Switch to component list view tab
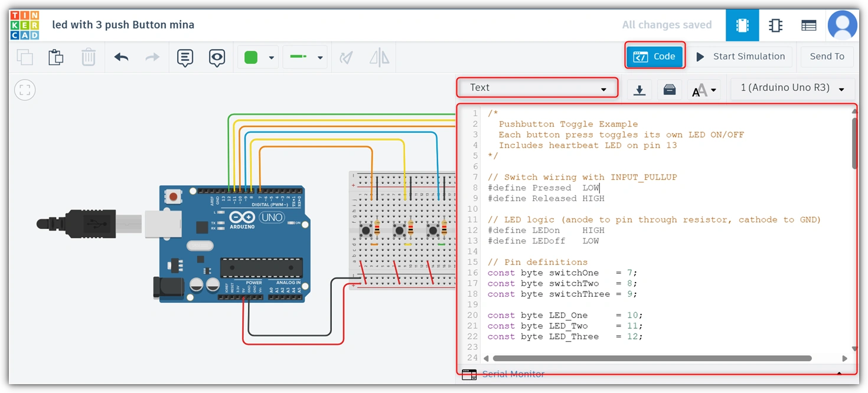This screenshot has height=393, width=868. [808, 25]
